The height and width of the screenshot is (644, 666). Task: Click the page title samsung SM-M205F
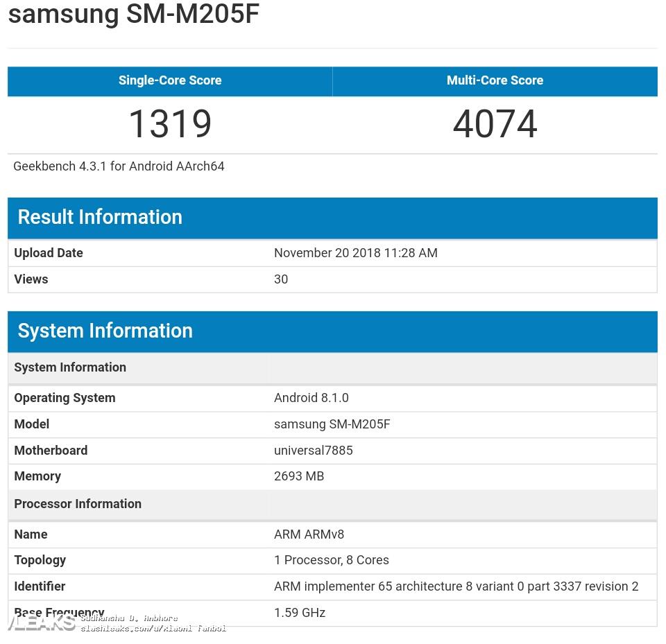coord(134,14)
